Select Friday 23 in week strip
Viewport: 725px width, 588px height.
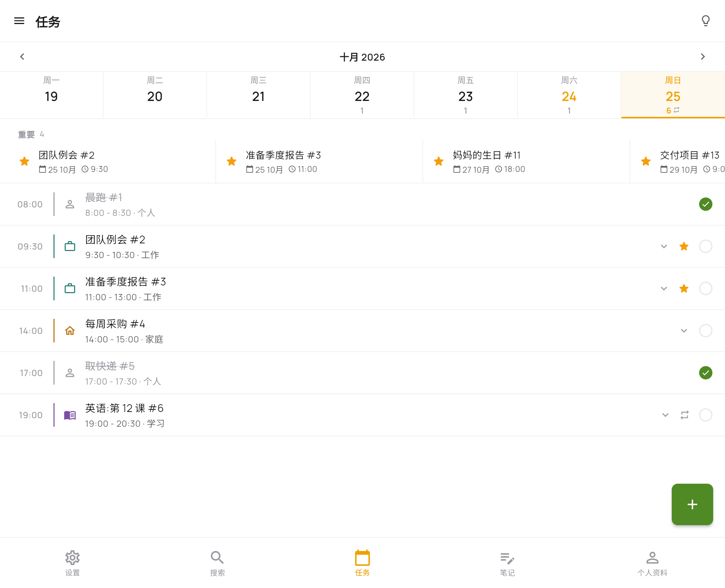pos(466,95)
